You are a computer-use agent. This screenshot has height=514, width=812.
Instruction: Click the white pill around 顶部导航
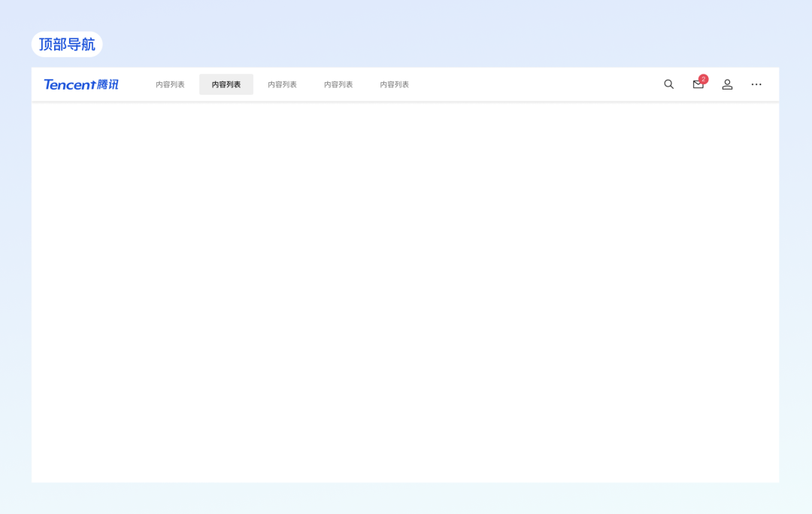point(36,44)
